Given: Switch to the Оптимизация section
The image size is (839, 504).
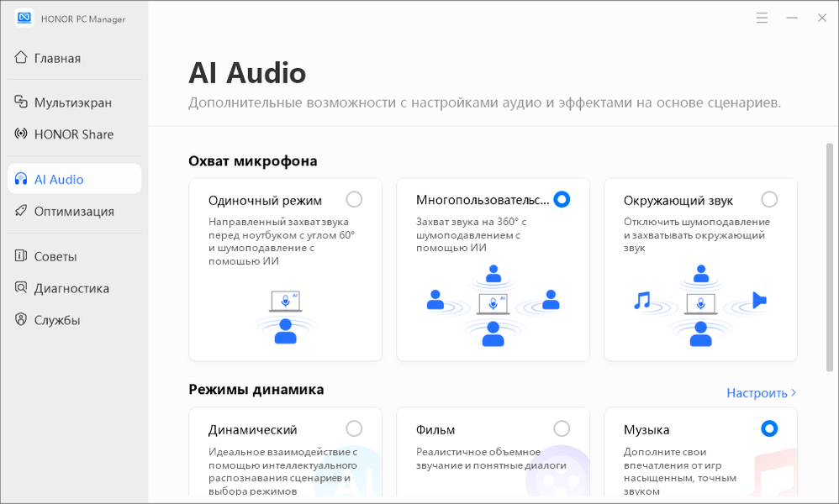Looking at the screenshot, I should (74, 211).
